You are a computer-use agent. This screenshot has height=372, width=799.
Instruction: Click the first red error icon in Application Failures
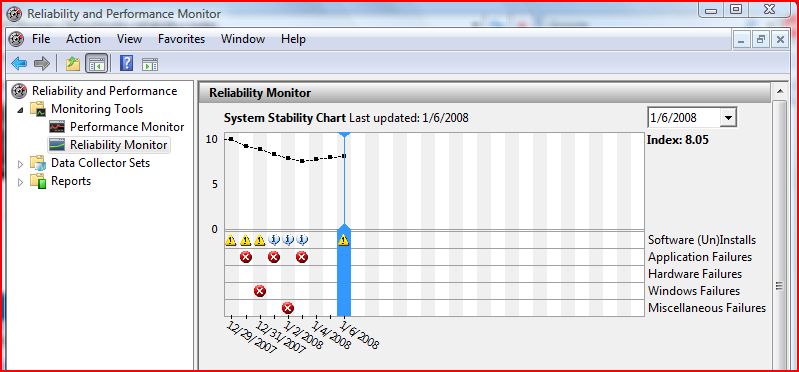pos(246,257)
